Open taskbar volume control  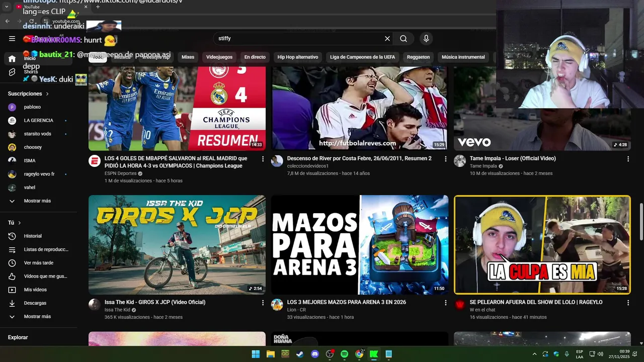click(x=600, y=354)
